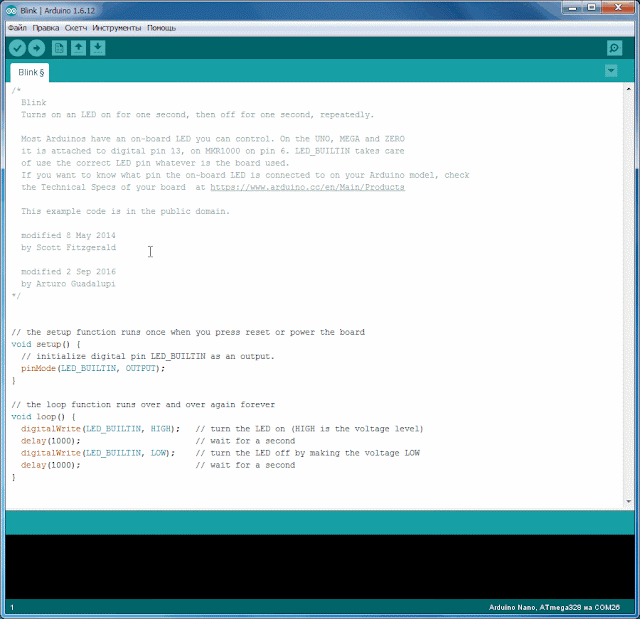The image size is (640, 619).
Task: Click the Verify checkmark button
Action: [x=18, y=48]
